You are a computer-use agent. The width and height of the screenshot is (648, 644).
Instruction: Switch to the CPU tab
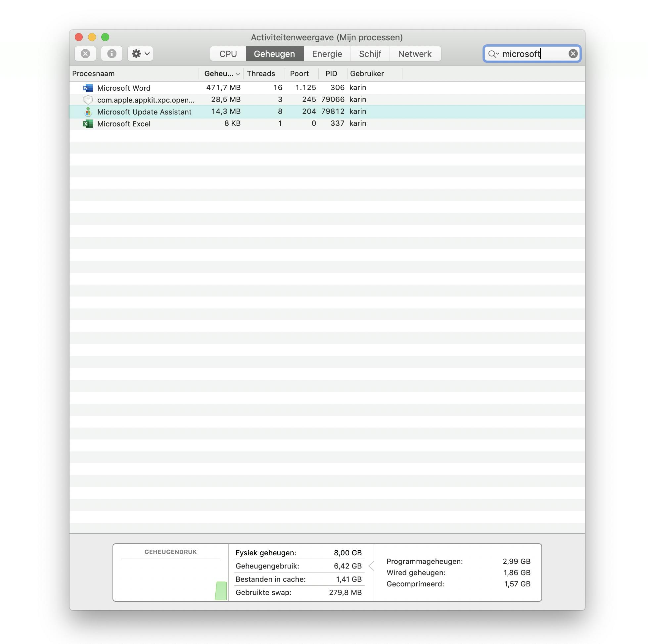pyautogui.click(x=228, y=54)
